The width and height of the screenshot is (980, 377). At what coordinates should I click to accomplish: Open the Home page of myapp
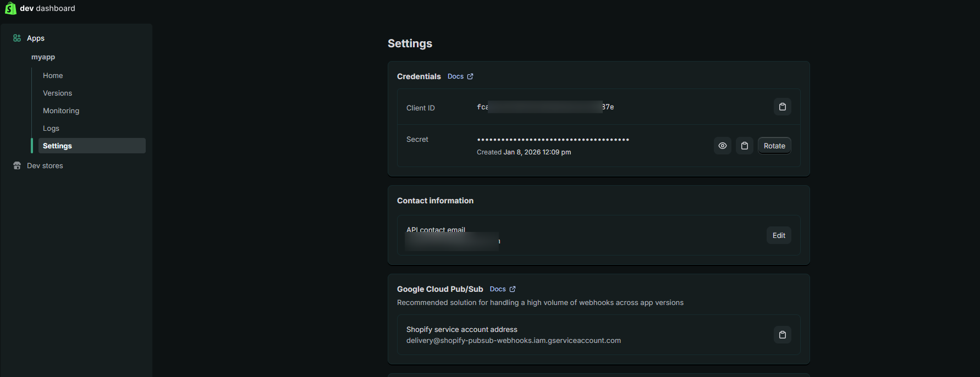tap(53, 75)
